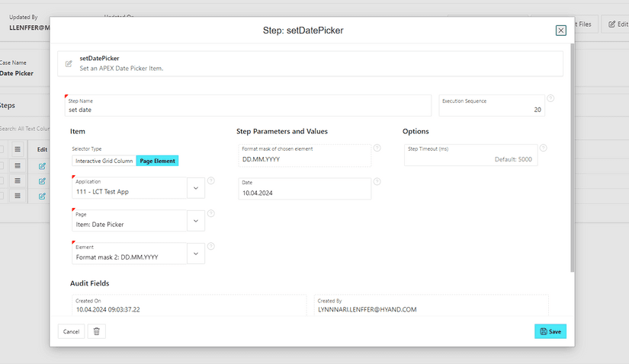Viewport: 629px width, 364px height.
Task: Click the Execution Sequence field
Action: (492, 106)
